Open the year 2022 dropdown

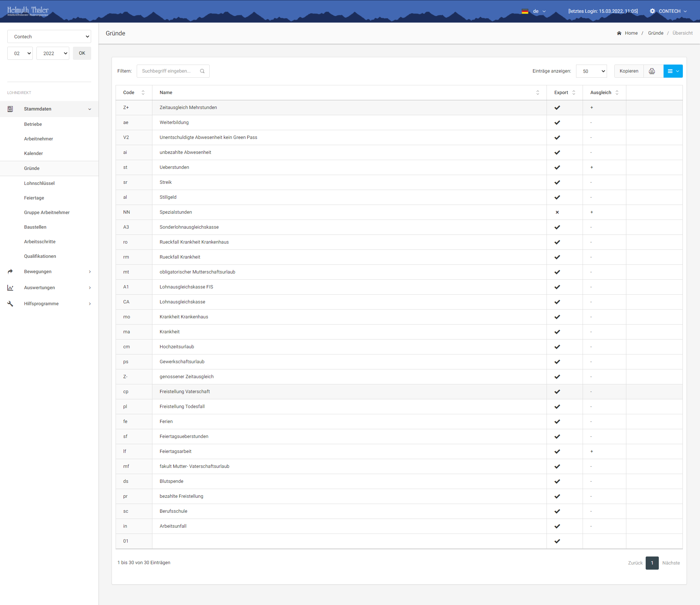click(53, 53)
